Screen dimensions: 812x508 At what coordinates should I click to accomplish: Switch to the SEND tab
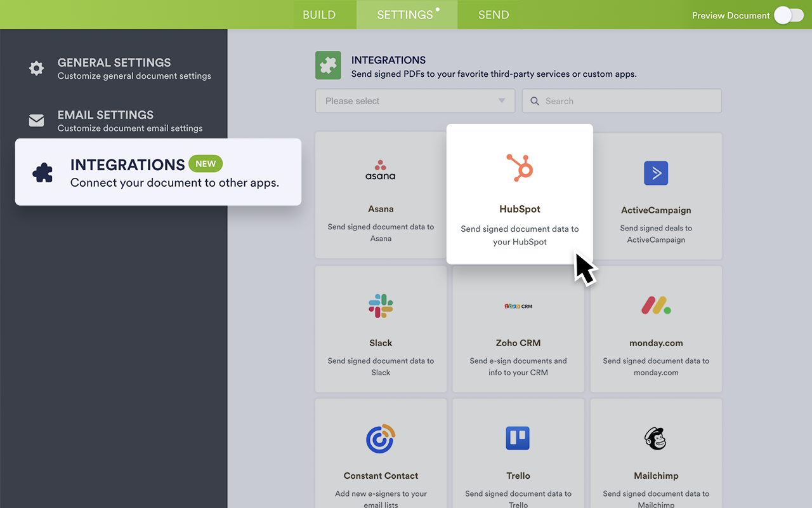click(x=494, y=14)
